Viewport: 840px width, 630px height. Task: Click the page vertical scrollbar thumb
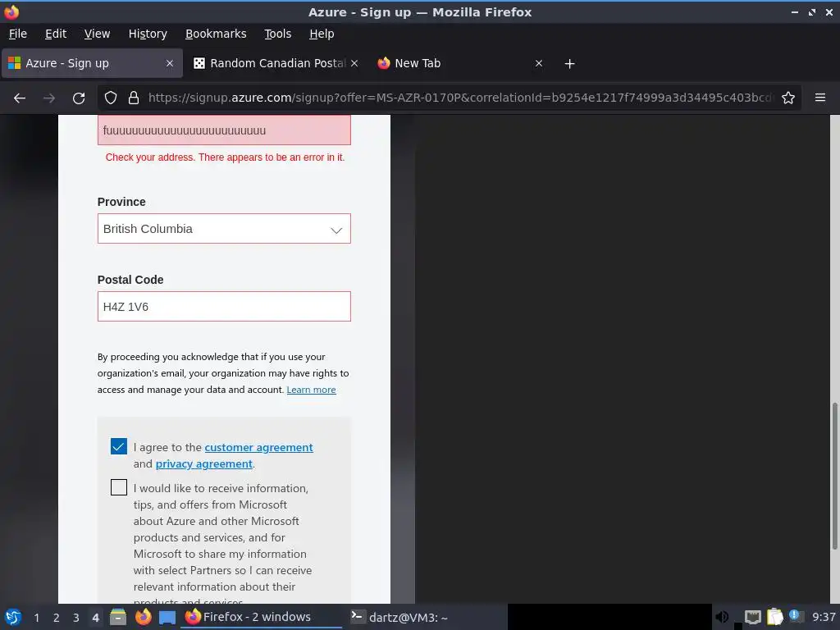(x=834, y=476)
